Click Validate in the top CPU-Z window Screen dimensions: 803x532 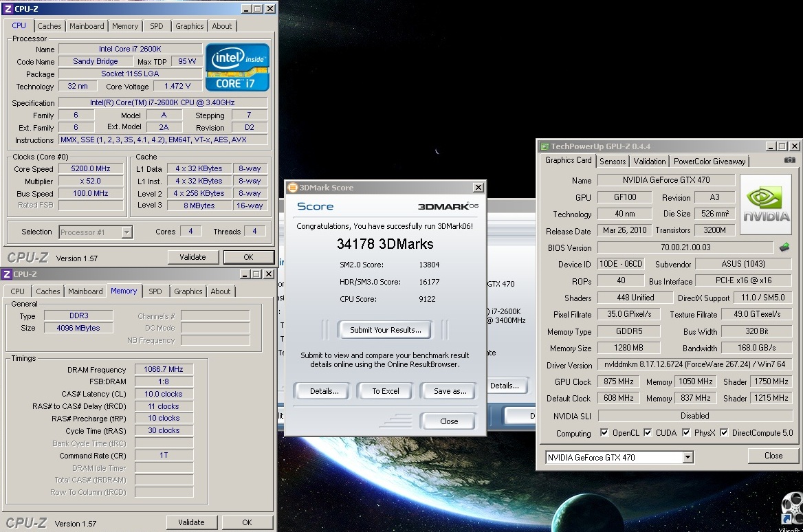coord(192,257)
